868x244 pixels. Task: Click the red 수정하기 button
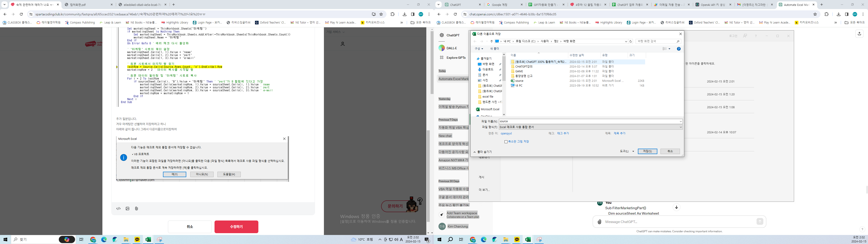click(x=236, y=227)
